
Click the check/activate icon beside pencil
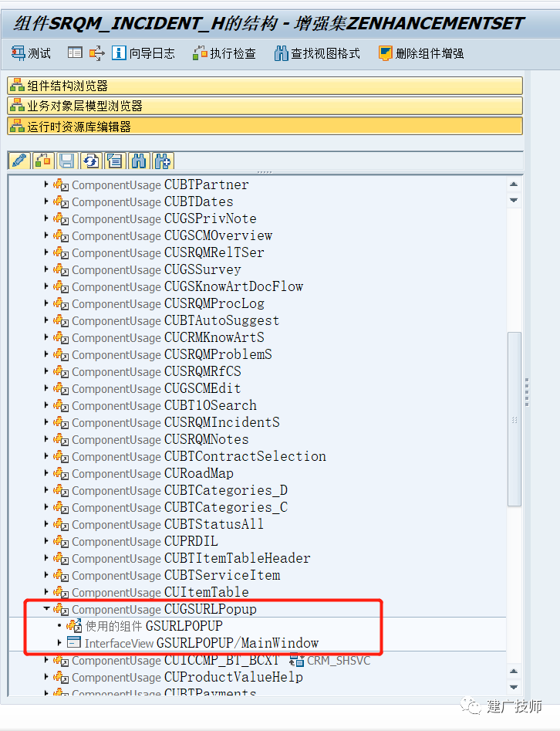[43, 161]
